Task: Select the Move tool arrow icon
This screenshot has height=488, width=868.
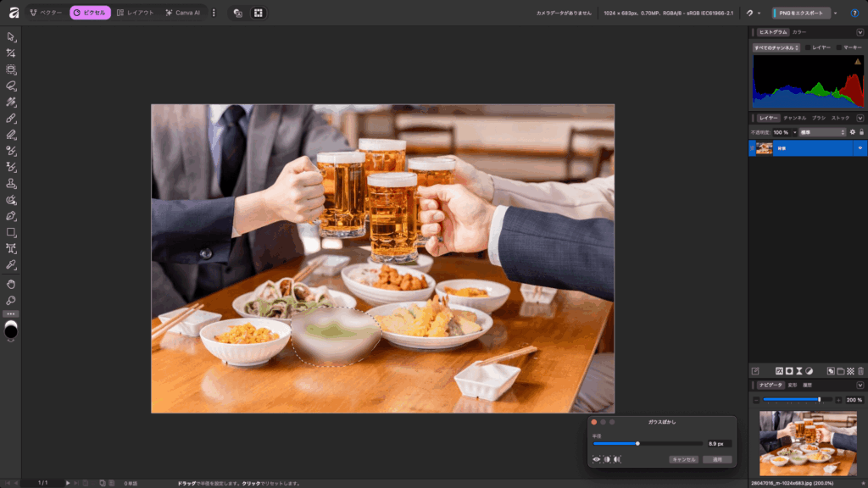Action: 11,36
